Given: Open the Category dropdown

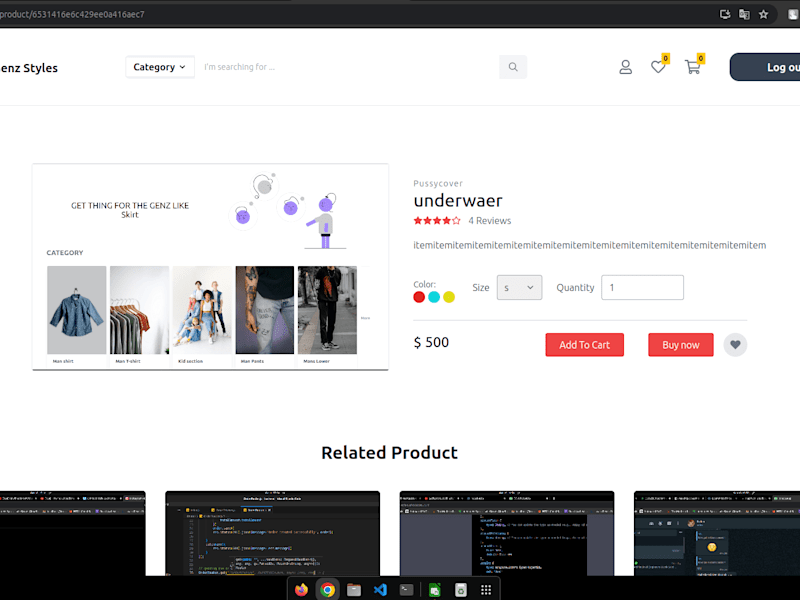Looking at the screenshot, I should (160, 67).
